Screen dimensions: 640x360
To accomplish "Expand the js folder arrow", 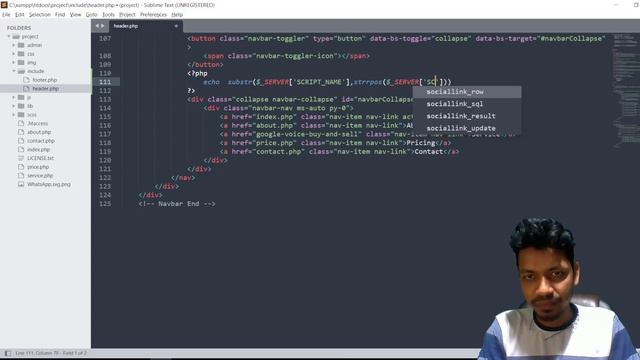I will pyautogui.click(x=13, y=97).
